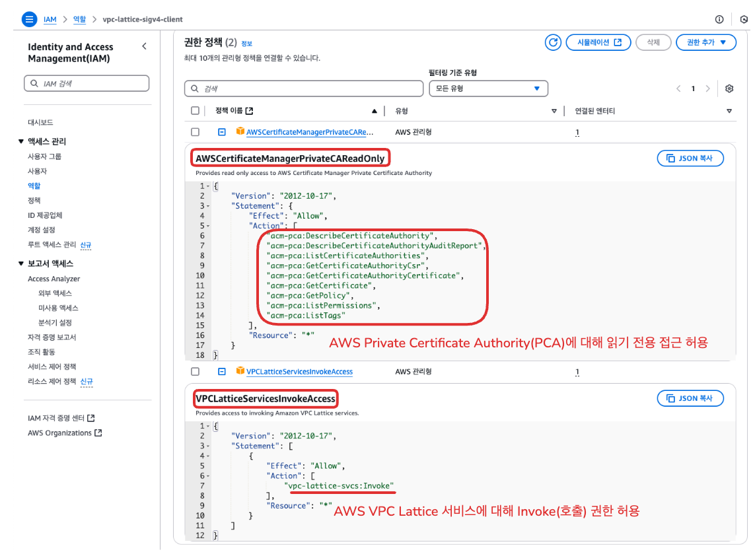Sort by 연결된 엔티티 column arrow
Screen dimensions: 755x560
[729, 111]
